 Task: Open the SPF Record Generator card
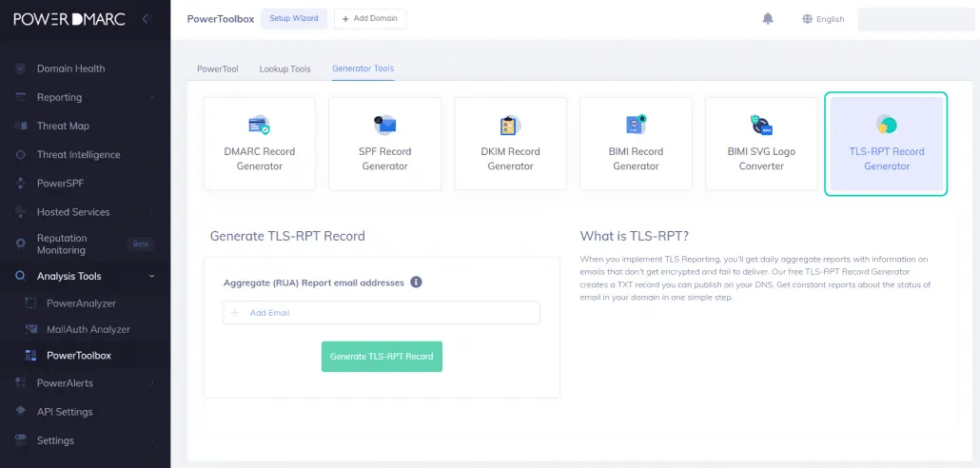pyautogui.click(x=385, y=144)
